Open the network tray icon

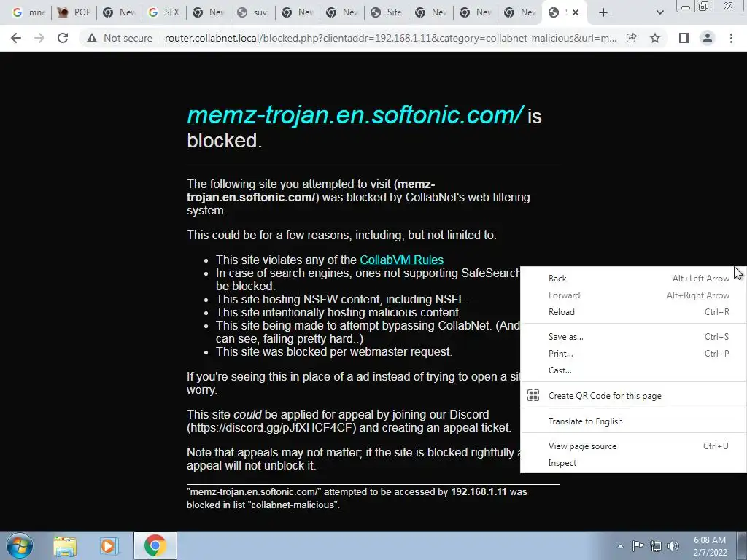[656, 546]
